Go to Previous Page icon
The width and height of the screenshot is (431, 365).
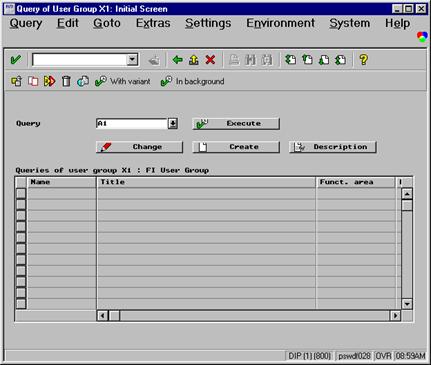point(307,60)
